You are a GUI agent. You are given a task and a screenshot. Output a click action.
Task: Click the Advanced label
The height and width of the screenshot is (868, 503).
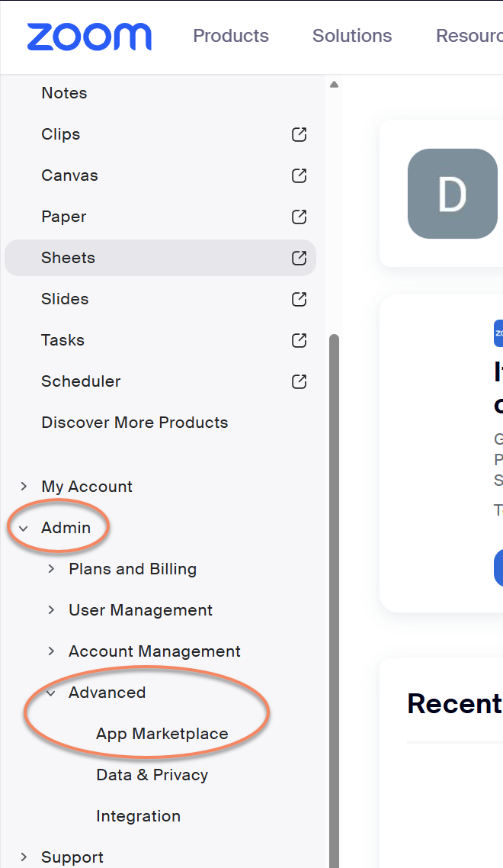[107, 693]
